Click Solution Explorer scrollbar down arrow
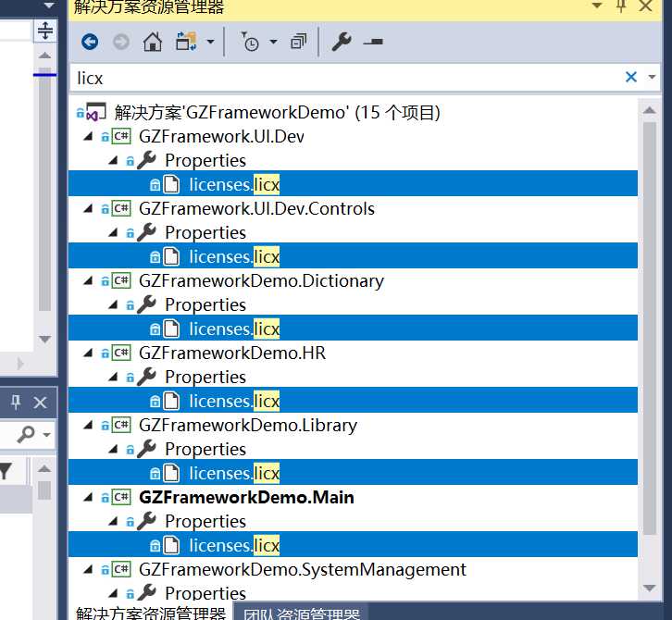 pos(649,588)
